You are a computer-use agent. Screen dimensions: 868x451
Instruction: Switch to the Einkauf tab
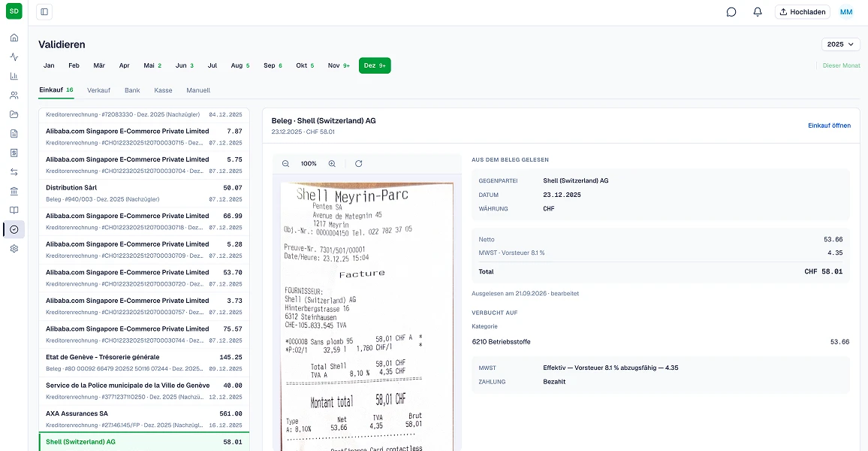(56, 89)
